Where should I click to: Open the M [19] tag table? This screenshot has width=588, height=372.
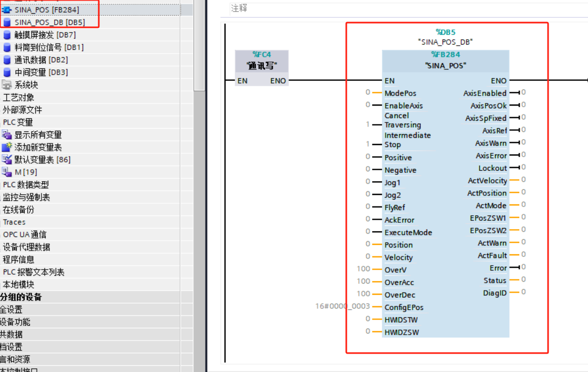(x=26, y=172)
